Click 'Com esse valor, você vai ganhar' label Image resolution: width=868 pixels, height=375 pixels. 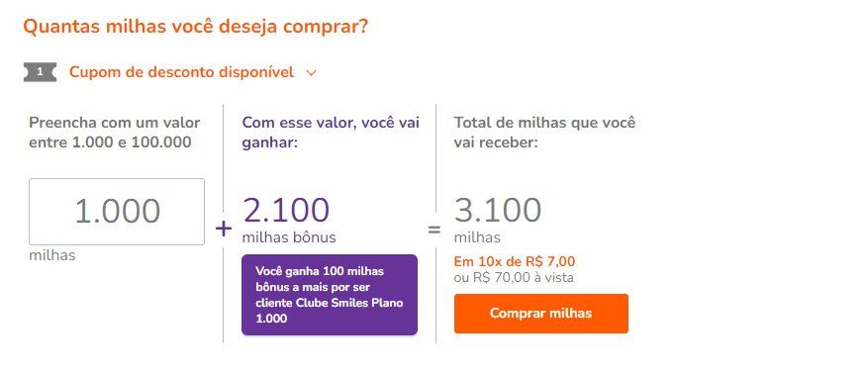point(331,133)
